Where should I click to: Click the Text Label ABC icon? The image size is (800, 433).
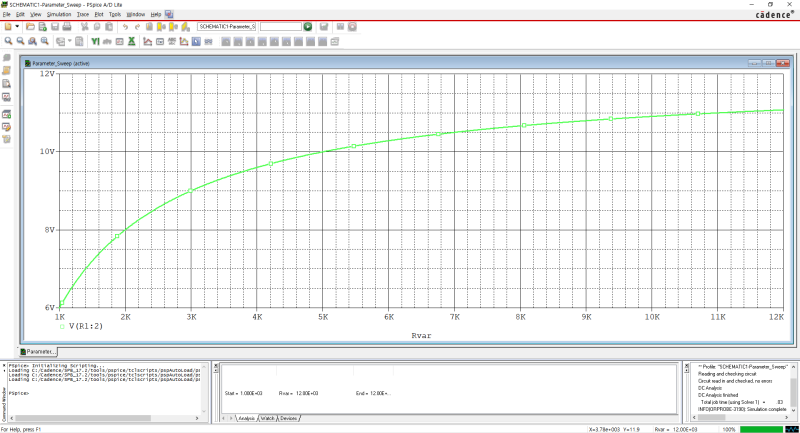pyautogui.click(x=172, y=41)
